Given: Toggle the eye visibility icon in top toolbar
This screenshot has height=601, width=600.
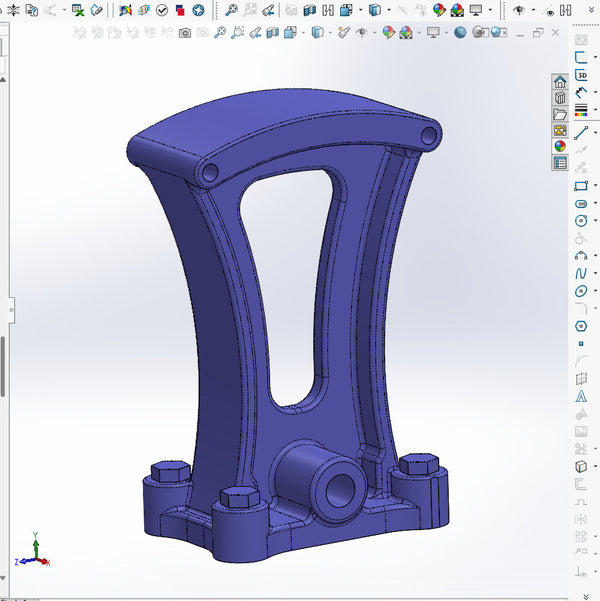Looking at the screenshot, I should (x=518, y=10).
